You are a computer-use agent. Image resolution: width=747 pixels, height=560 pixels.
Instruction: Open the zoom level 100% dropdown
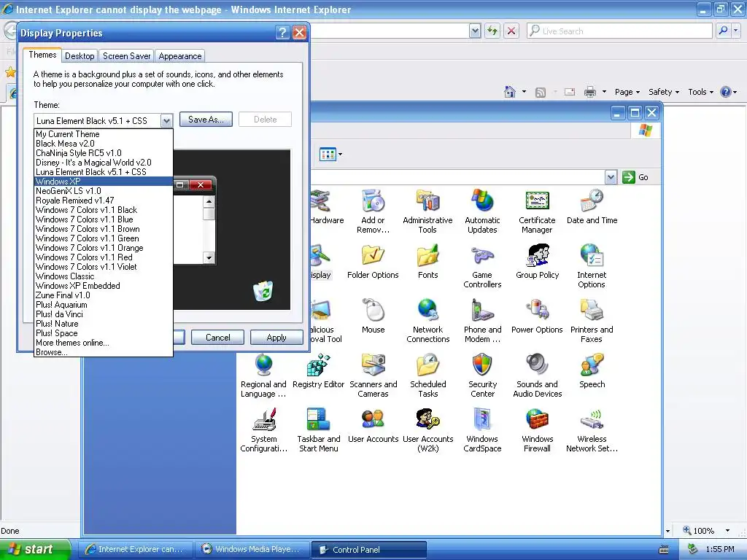[x=727, y=531]
